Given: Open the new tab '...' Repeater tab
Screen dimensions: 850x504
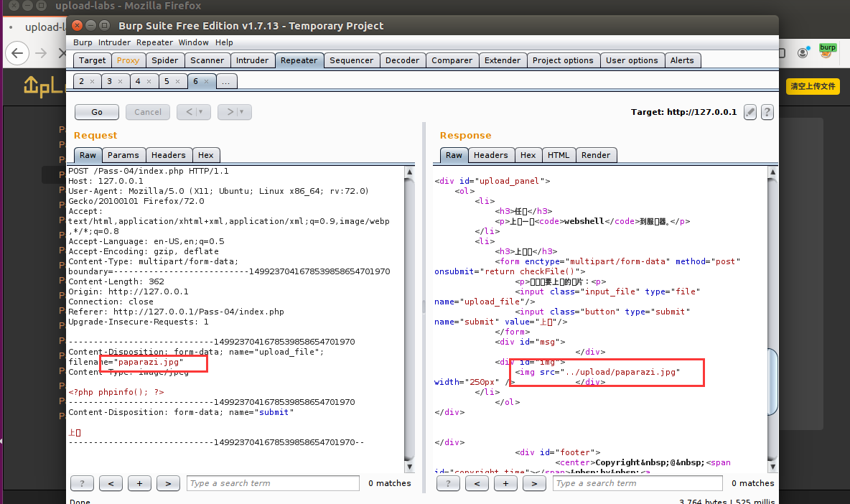Looking at the screenshot, I should [x=226, y=82].
